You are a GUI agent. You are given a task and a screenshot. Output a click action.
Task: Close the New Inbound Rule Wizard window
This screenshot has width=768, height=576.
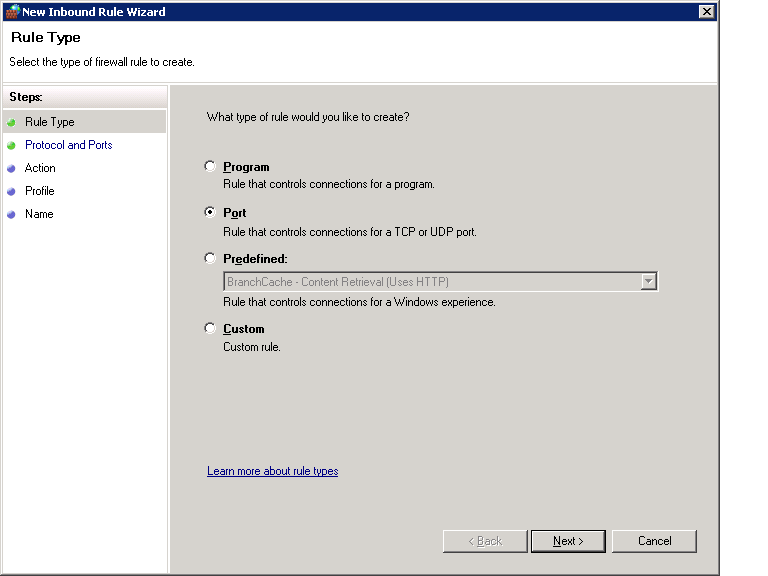click(x=706, y=11)
